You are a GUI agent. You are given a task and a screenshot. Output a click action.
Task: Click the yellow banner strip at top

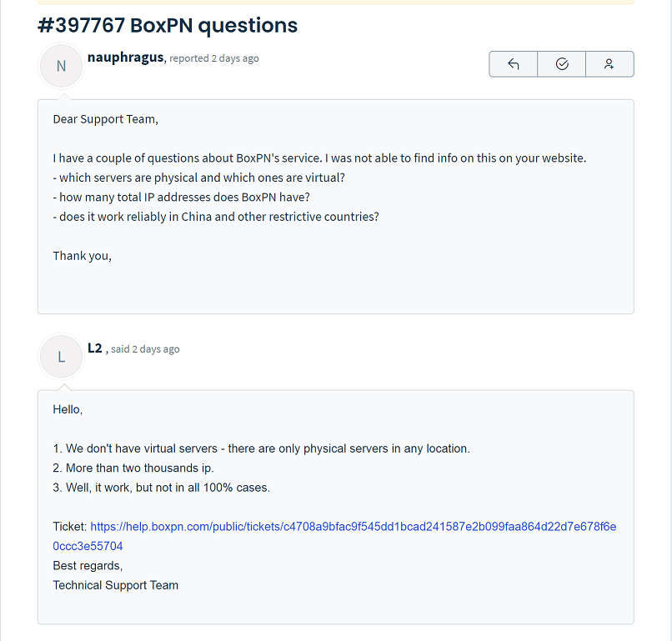(335, 2)
